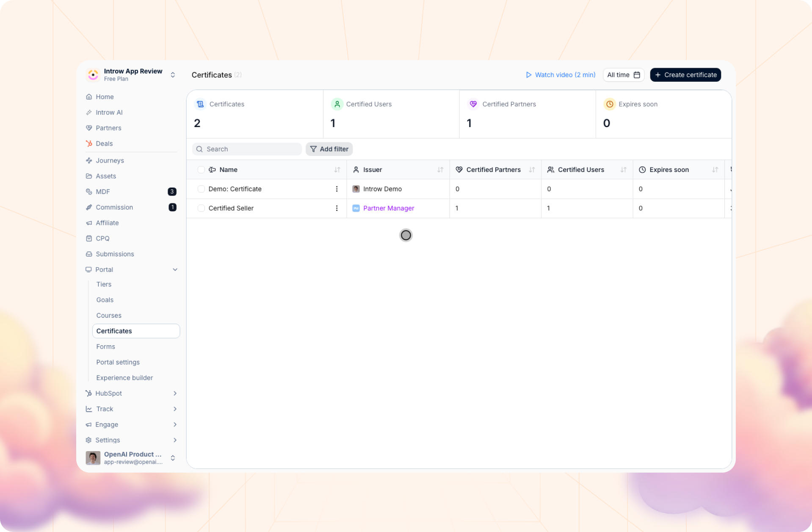The image size is (812, 532).
Task: Click the Journeys icon in sidebar
Action: pos(89,161)
